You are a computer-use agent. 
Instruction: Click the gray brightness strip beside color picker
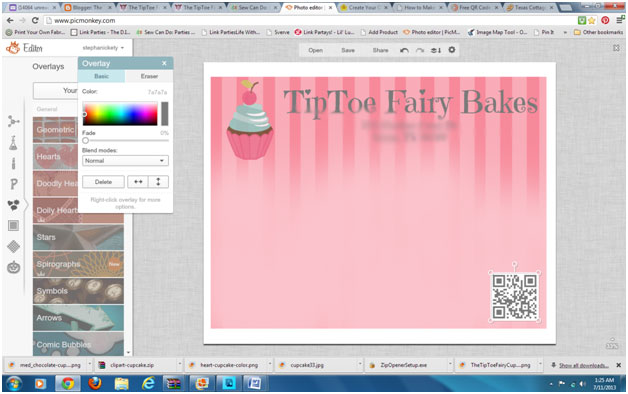[x=165, y=114]
